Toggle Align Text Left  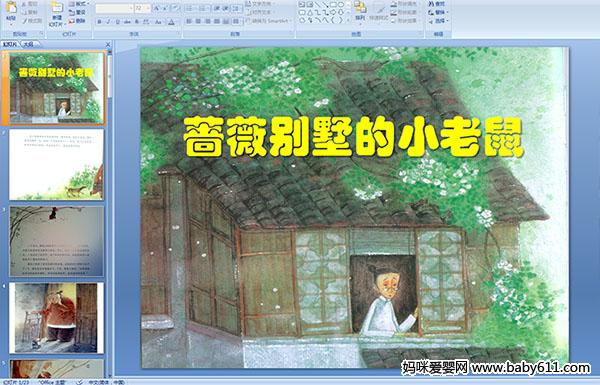189,21
